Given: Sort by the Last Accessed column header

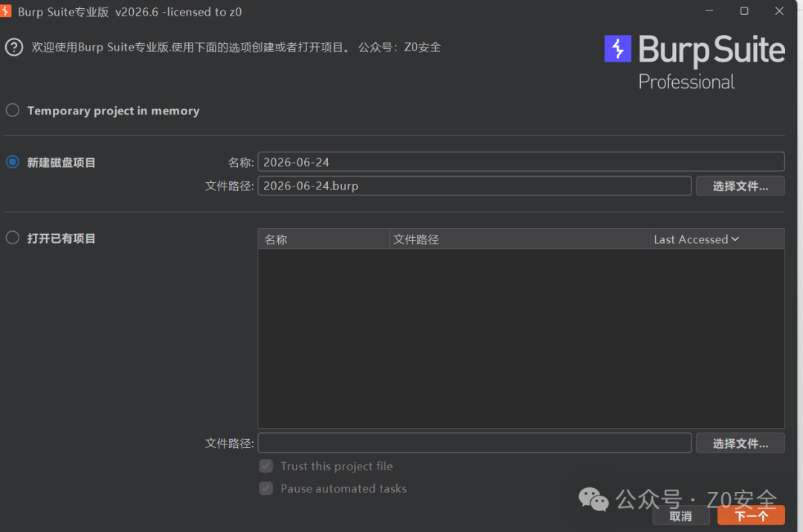Looking at the screenshot, I should click(x=717, y=239).
